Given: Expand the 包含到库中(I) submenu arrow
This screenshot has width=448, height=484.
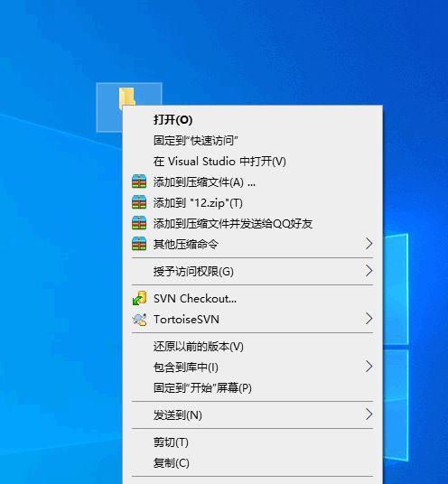Looking at the screenshot, I should pos(369,367).
